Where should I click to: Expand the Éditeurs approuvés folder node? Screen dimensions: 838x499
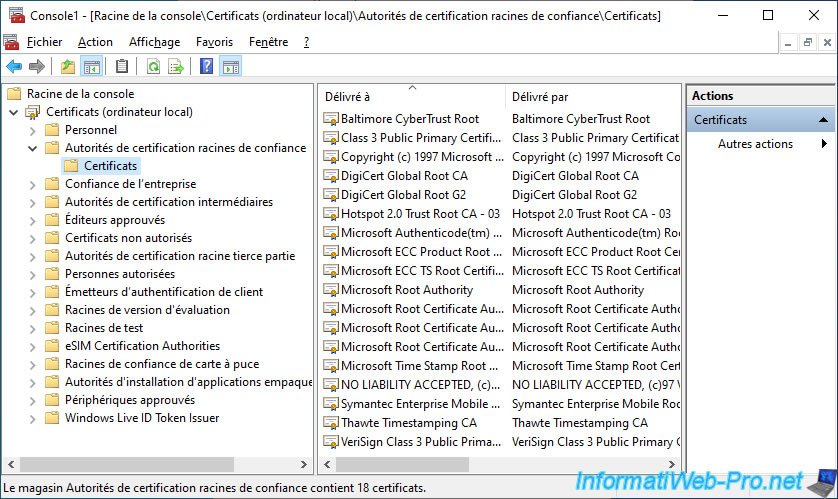point(32,220)
